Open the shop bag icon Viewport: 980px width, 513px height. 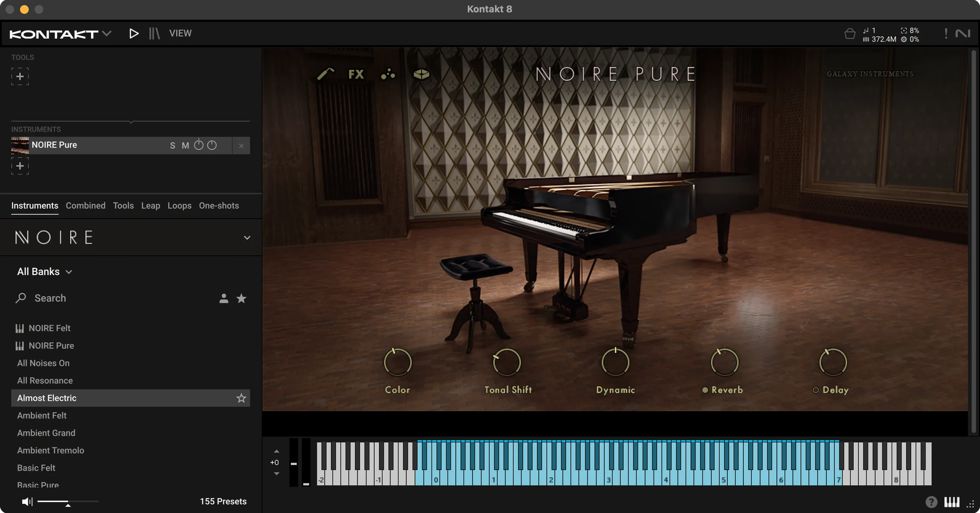(x=849, y=34)
